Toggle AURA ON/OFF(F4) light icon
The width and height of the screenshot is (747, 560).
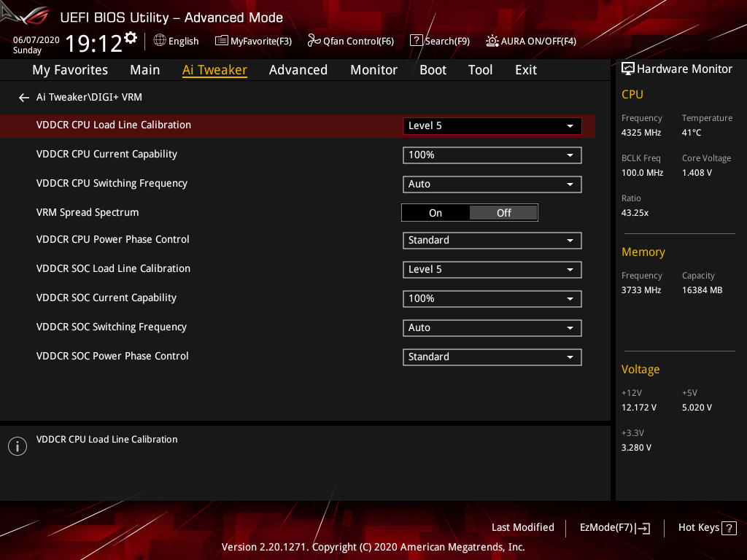[x=492, y=41]
